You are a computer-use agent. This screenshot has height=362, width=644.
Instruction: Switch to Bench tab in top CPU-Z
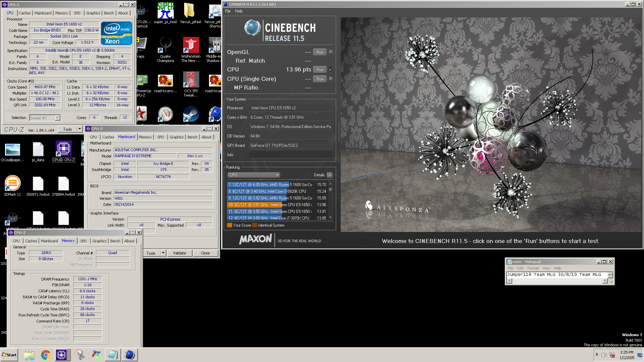[109, 13]
